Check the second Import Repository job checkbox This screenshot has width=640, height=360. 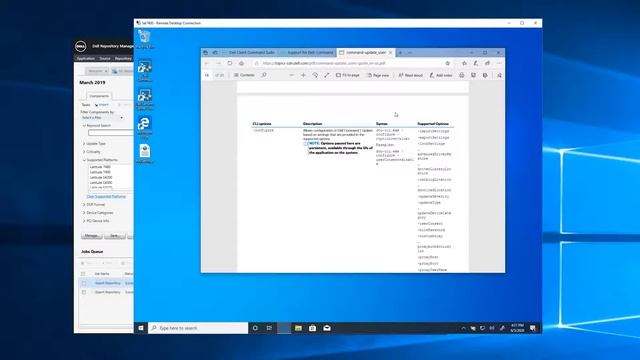pyautogui.click(x=84, y=292)
